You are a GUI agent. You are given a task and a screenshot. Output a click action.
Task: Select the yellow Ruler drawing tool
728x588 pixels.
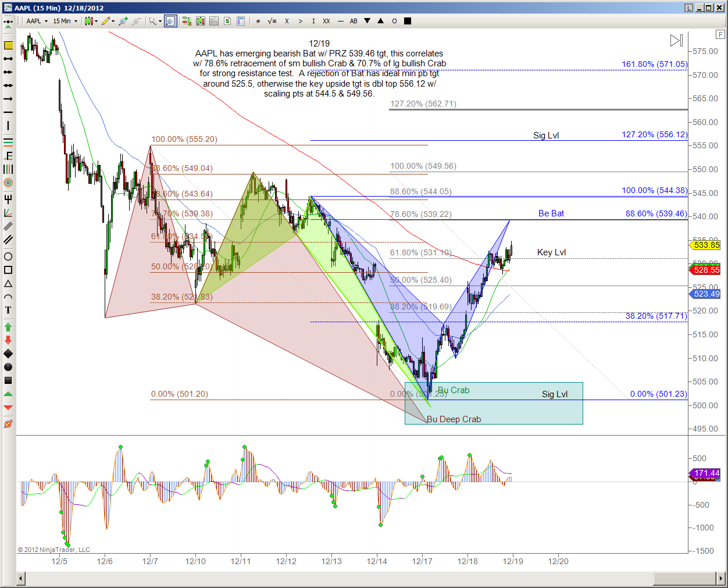click(x=8, y=45)
